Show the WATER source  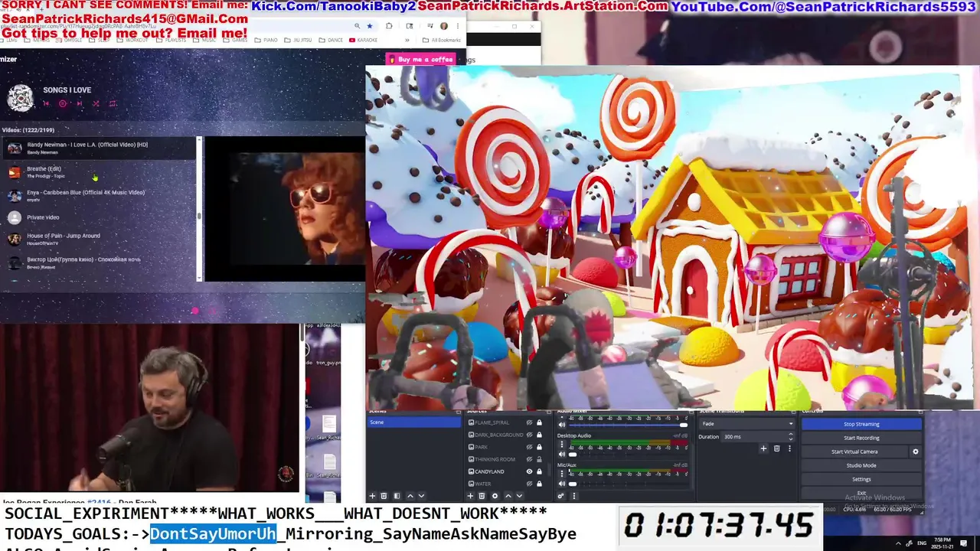tap(529, 484)
